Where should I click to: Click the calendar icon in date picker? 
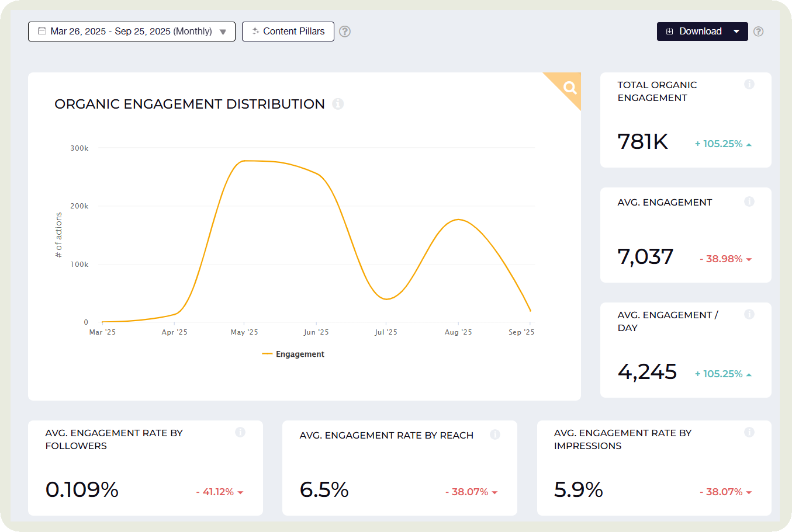click(41, 32)
